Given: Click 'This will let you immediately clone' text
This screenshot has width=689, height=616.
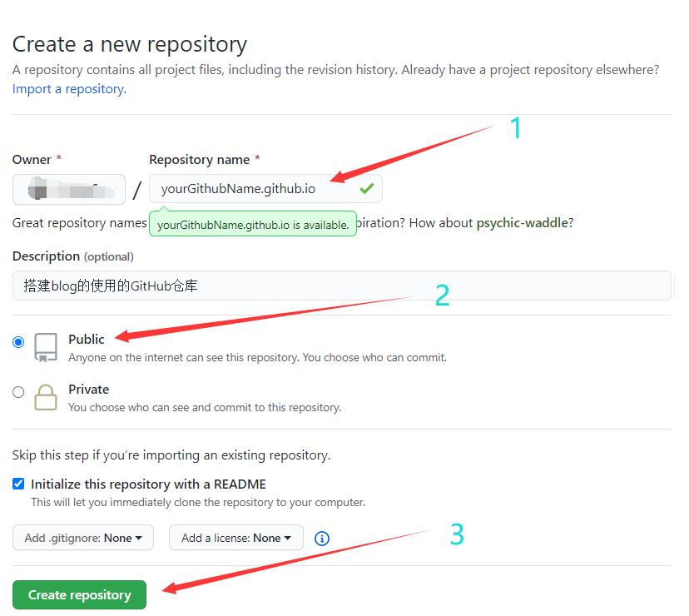Looking at the screenshot, I should (198, 502).
